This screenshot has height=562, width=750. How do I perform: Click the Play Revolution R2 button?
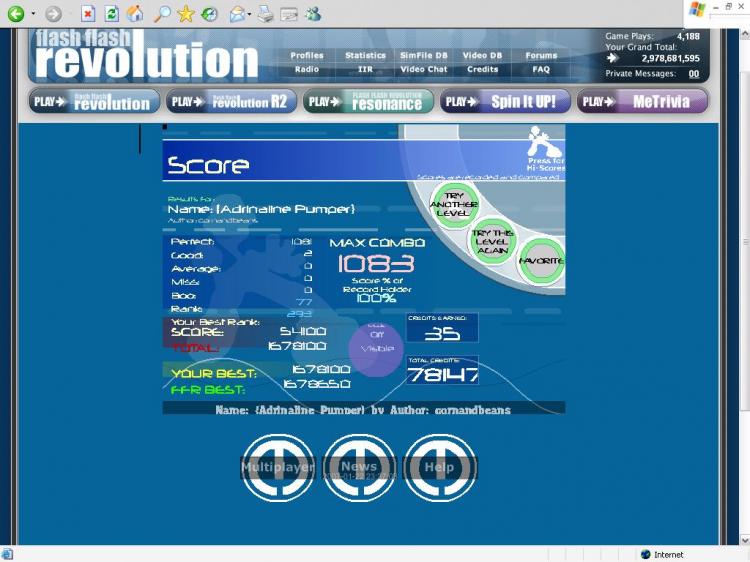232,101
